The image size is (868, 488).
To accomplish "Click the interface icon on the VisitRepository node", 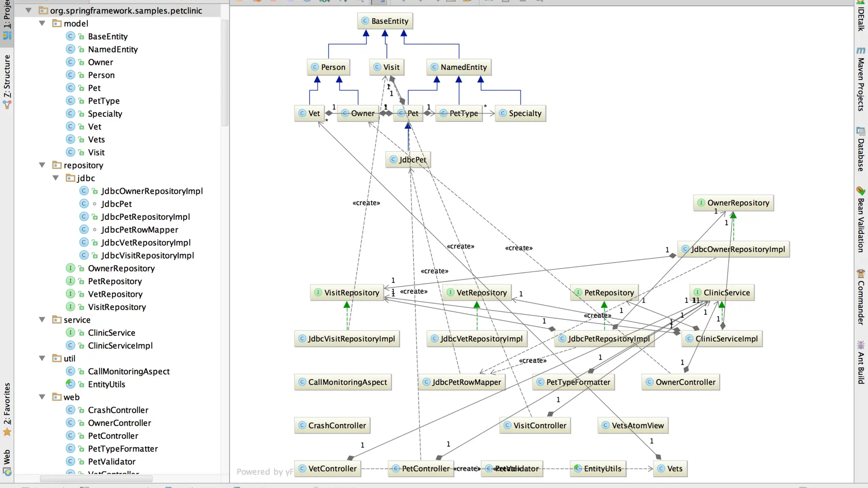I will coord(318,292).
